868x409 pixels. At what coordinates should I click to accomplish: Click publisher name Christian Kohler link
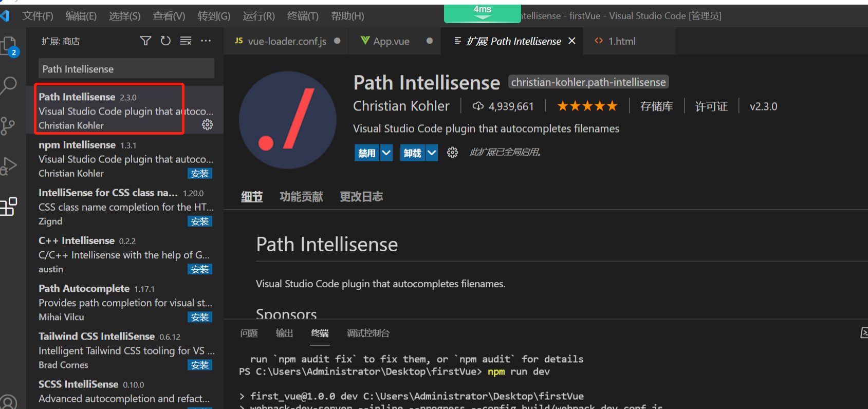[x=401, y=106]
